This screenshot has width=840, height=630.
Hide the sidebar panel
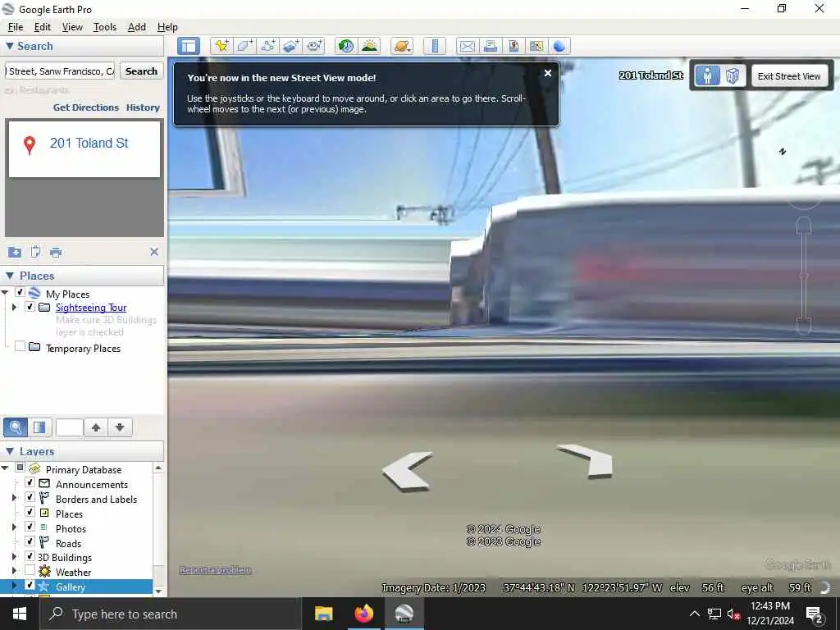(x=189, y=46)
